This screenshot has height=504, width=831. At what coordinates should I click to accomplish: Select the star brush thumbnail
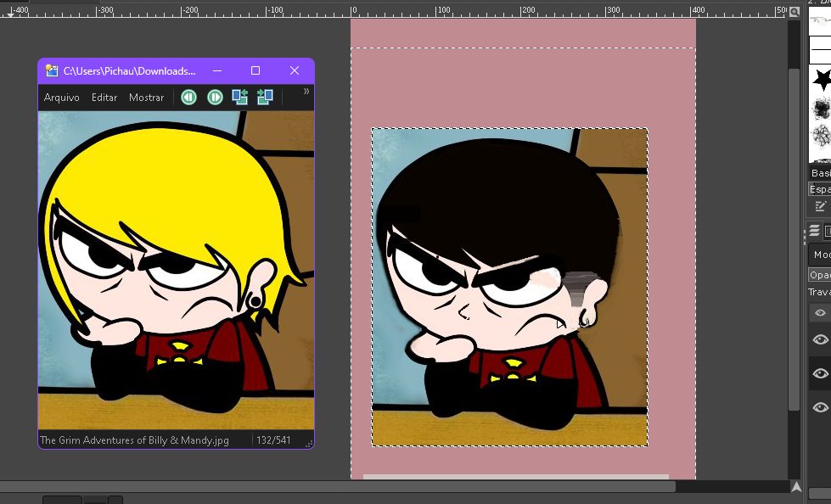(822, 80)
